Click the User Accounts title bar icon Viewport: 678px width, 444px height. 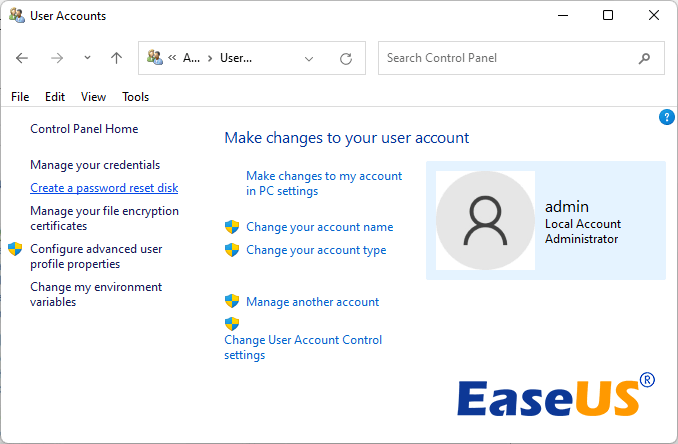(x=16, y=16)
